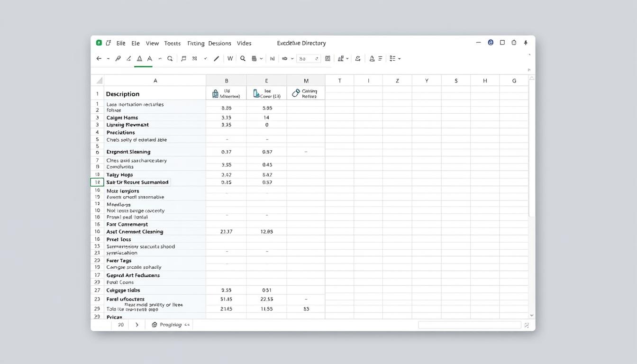
Task: Click the next sheet arrow at bottom
Action: click(x=137, y=325)
